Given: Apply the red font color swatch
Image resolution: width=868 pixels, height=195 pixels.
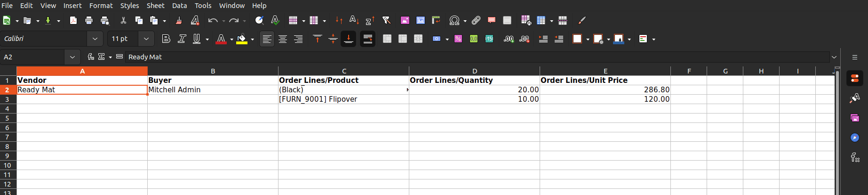Looking at the screenshot, I should pos(221,39).
